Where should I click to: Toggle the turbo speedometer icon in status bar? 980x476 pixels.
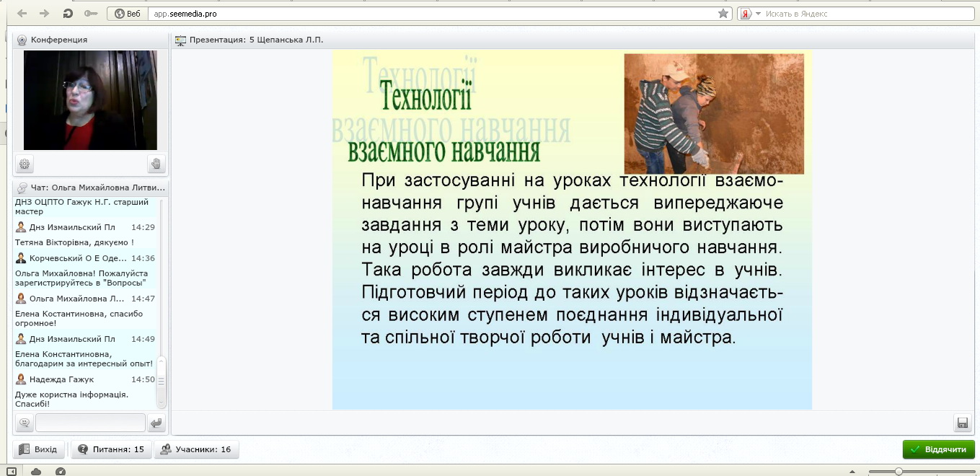(x=61, y=472)
